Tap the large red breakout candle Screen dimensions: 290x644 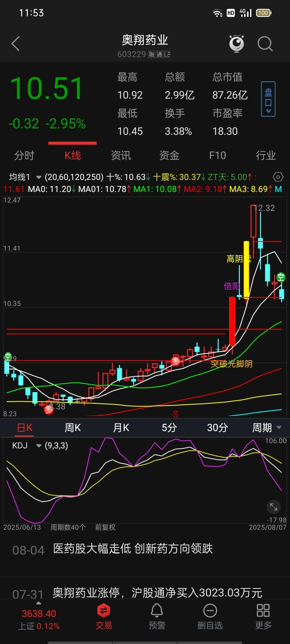click(232, 321)
